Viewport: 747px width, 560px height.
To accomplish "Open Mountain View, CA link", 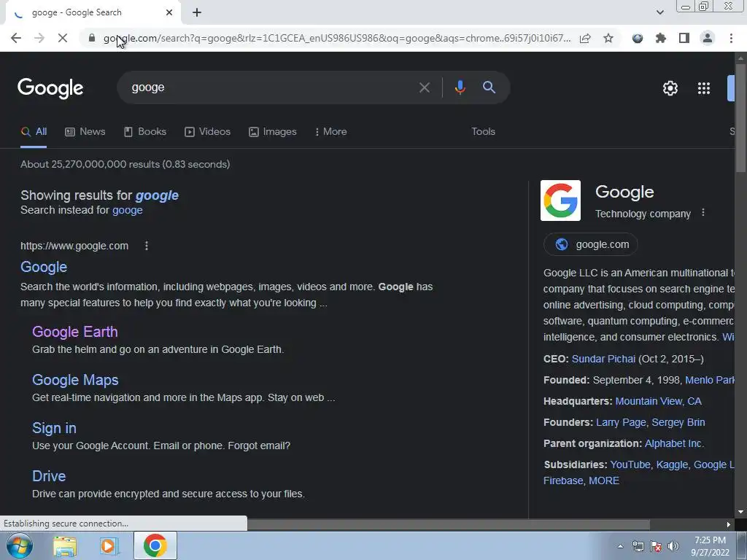I will (658, 401).
